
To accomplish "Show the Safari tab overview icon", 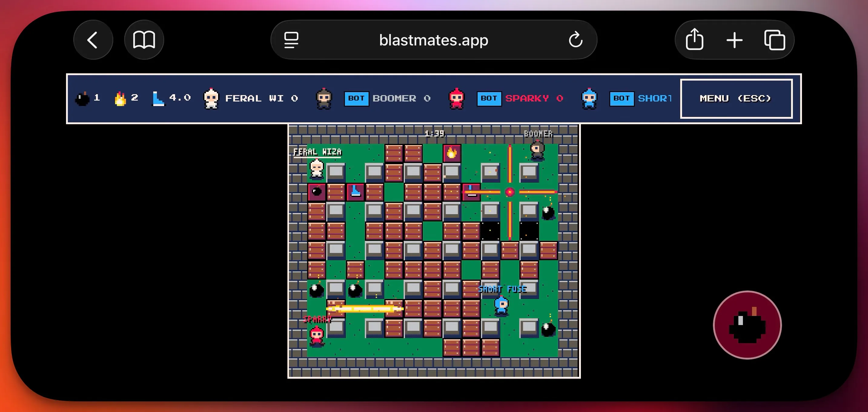I will (774, 40).
